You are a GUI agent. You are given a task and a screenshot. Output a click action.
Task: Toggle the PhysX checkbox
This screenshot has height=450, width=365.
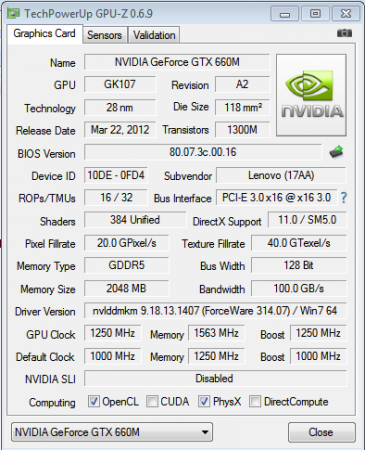[204, 401]
